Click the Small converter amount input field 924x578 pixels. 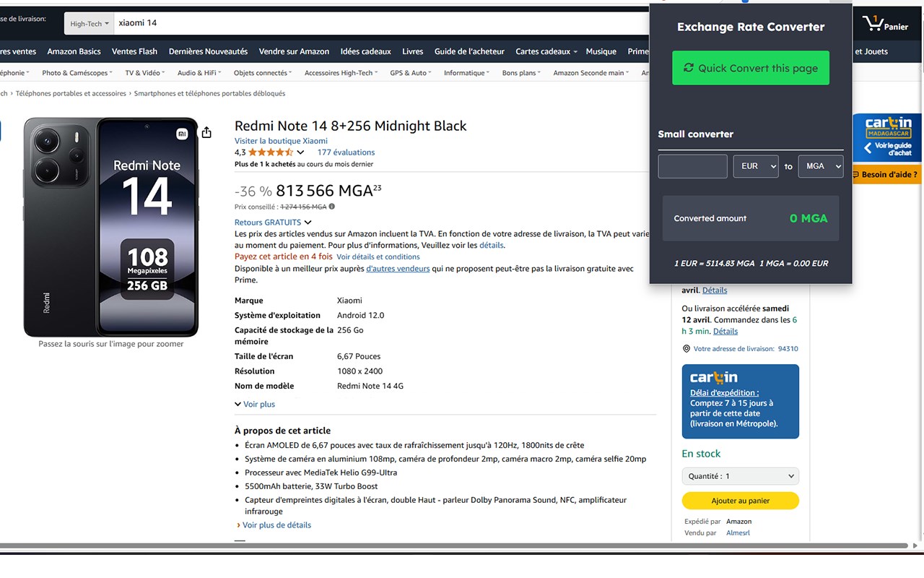point(692,166)
